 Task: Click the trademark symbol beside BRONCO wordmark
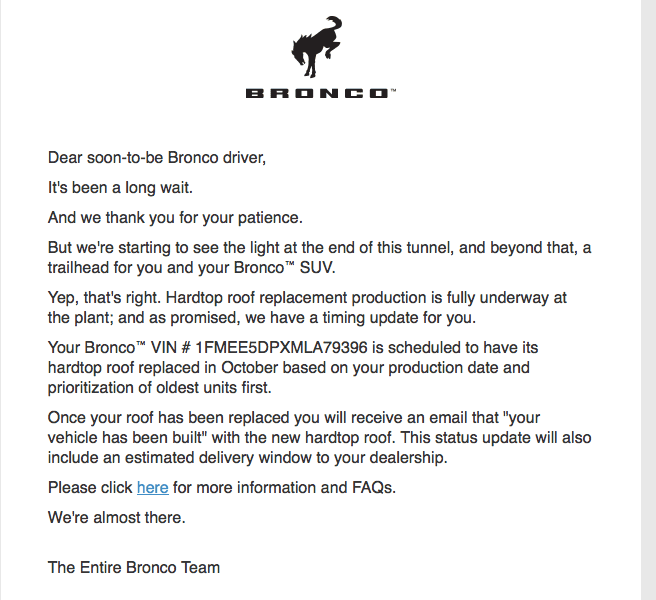[x=393, y=90]
